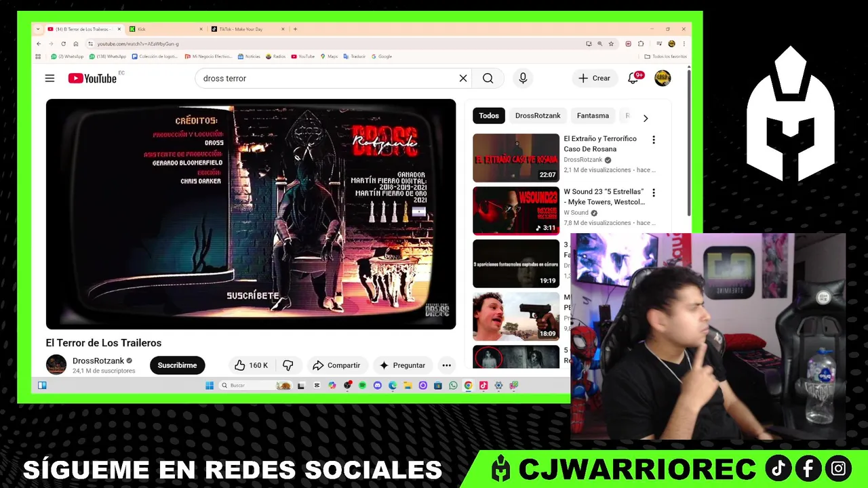Click the Chrome home button
This screenshot has height=488, width=868.
point(75,44)
